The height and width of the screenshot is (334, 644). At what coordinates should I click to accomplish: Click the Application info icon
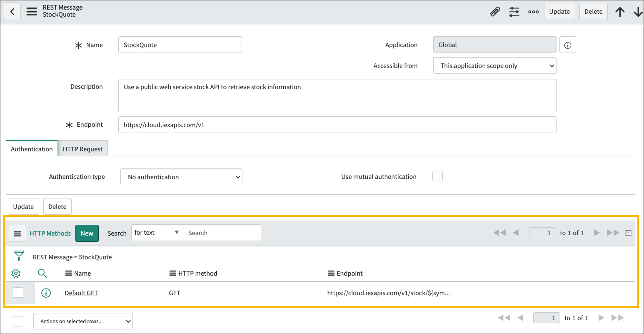click(567, 45)
